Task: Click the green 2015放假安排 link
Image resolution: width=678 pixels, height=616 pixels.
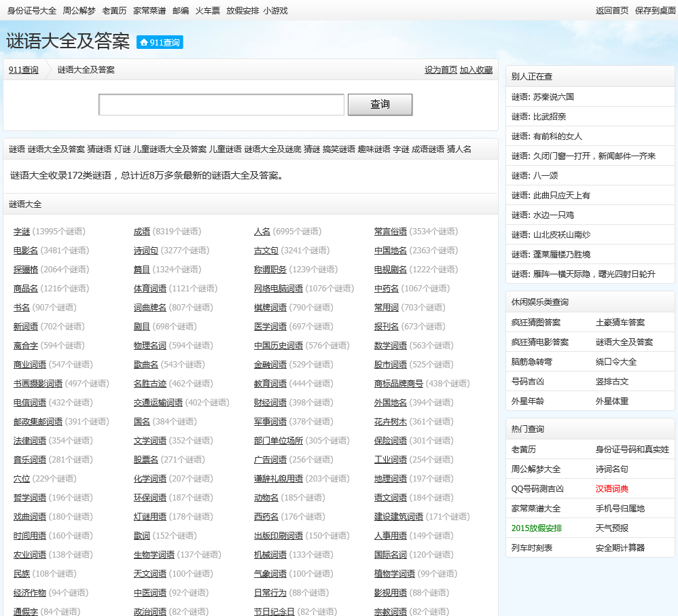Action: pyautogui.click(x=536, y=528)
